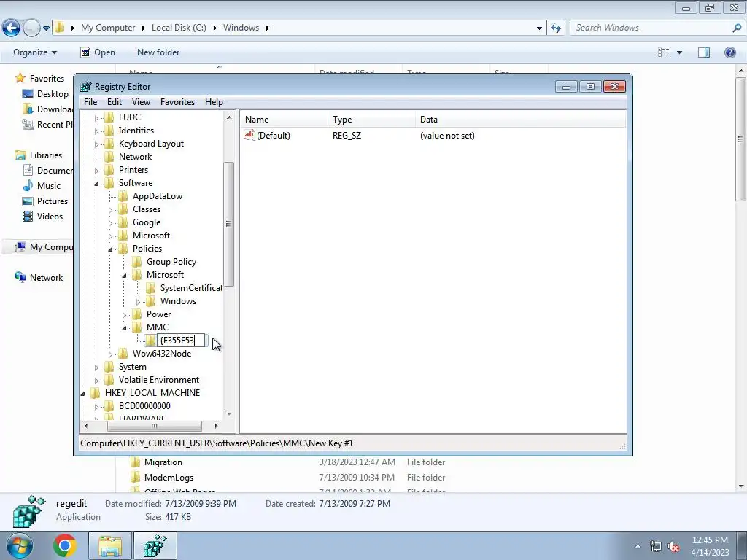Click the registry tree vertical scrollbar
The image size is (747, 560).
click(x=228, y=224)
